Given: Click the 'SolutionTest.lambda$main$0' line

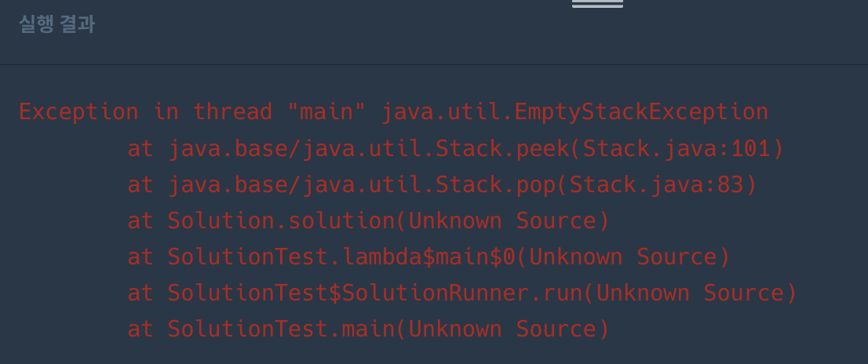Looking at the screenshot, I should [x=429, y=257].
